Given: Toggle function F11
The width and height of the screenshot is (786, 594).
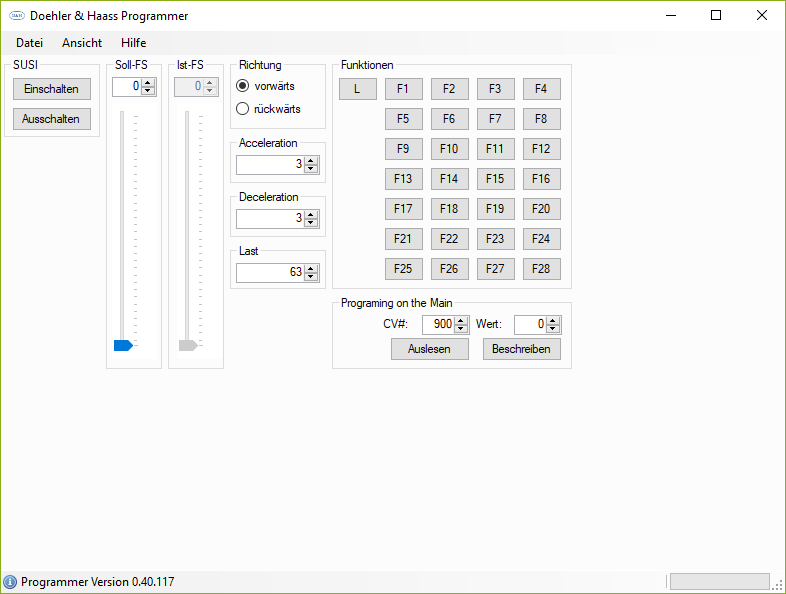Looking at the screenshot, I should [496, 149].
